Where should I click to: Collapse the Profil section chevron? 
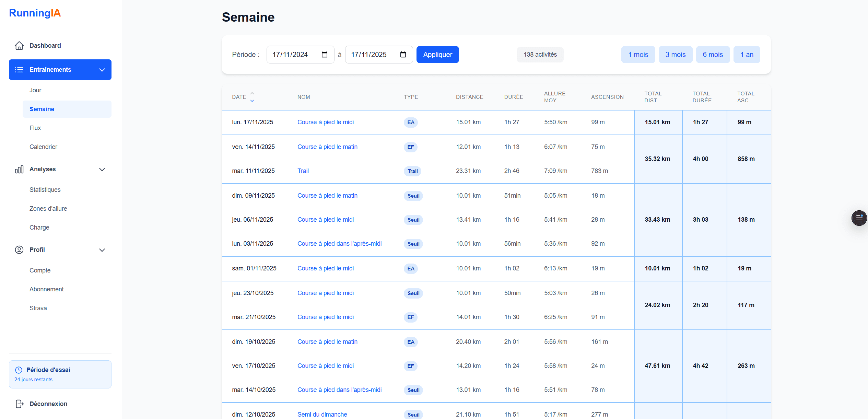coord(102,250)
